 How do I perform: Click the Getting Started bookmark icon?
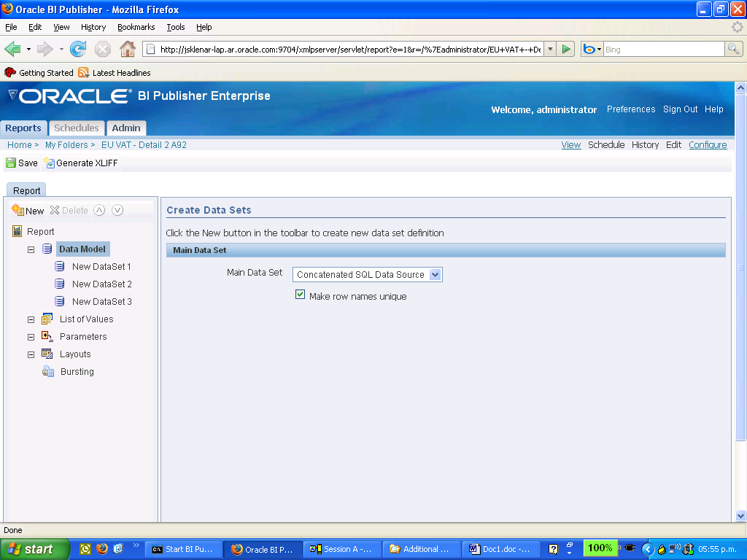(x=10, y=72)
